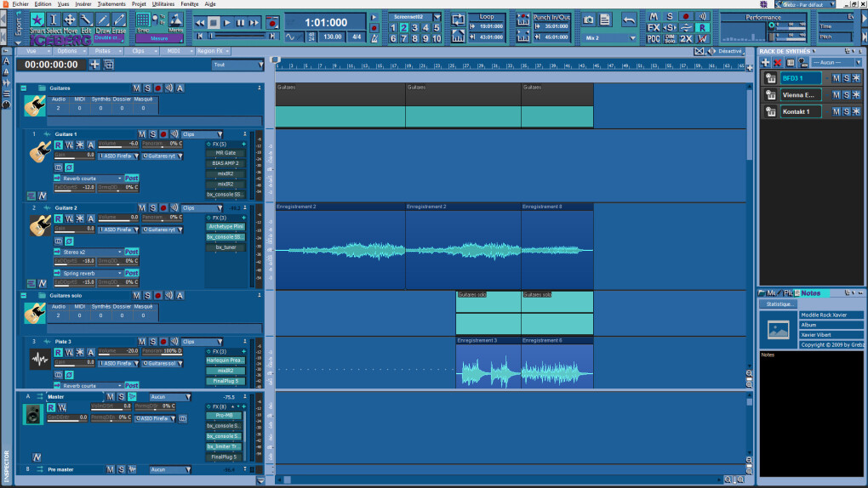Viewport: 868px width, 488px height.
Task: Select the Smart tool
Action: click(x=37, y=20)
